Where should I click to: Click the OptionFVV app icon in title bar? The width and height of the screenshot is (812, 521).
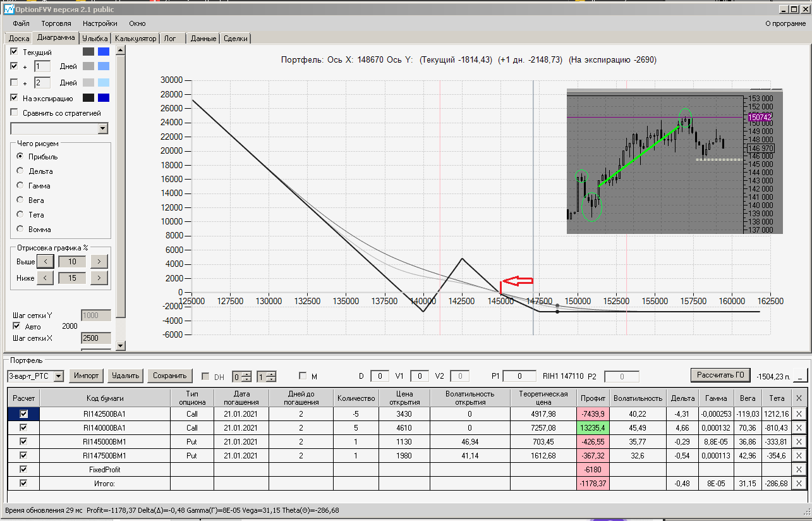(9, 9)
